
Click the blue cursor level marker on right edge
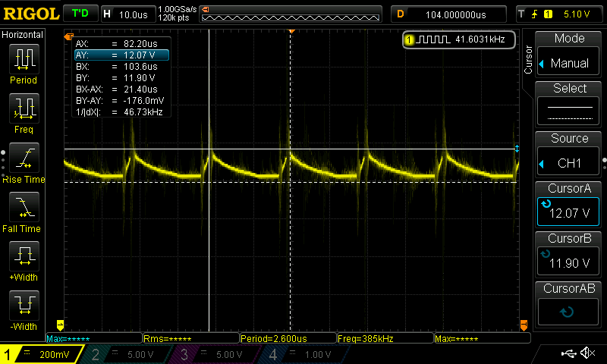pos(517,149)
